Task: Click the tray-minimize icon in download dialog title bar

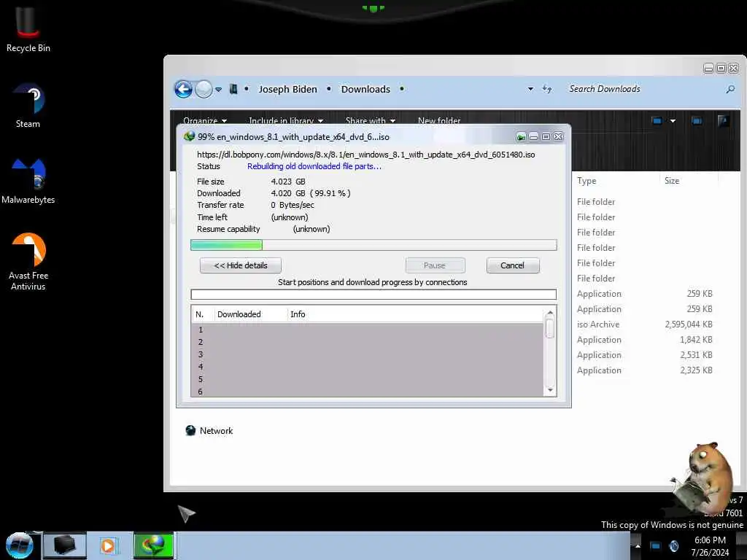Action: click(x=521, y=137)
